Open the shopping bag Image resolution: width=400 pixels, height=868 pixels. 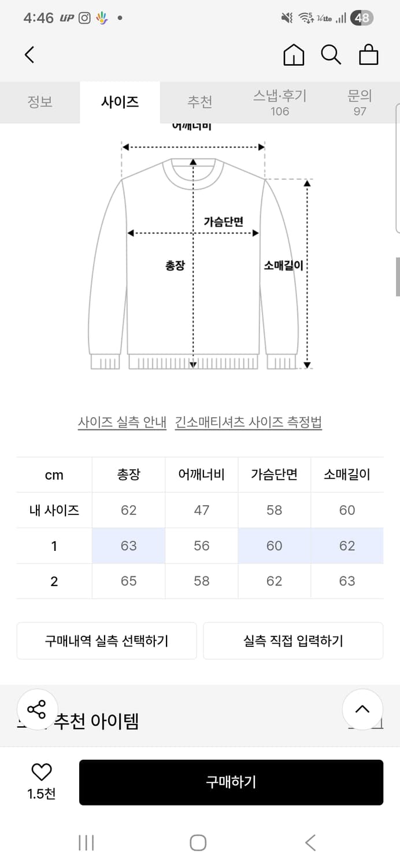coord(368,54)
